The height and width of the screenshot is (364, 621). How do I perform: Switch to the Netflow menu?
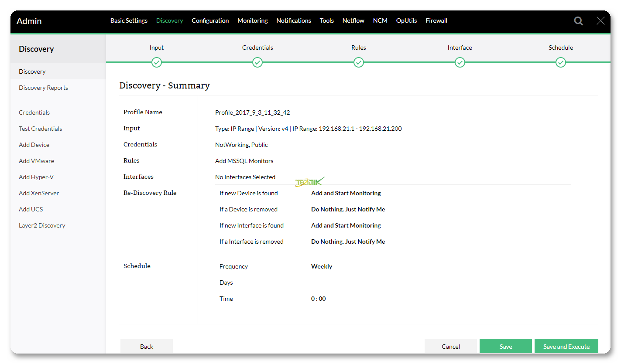pos(353,20)
